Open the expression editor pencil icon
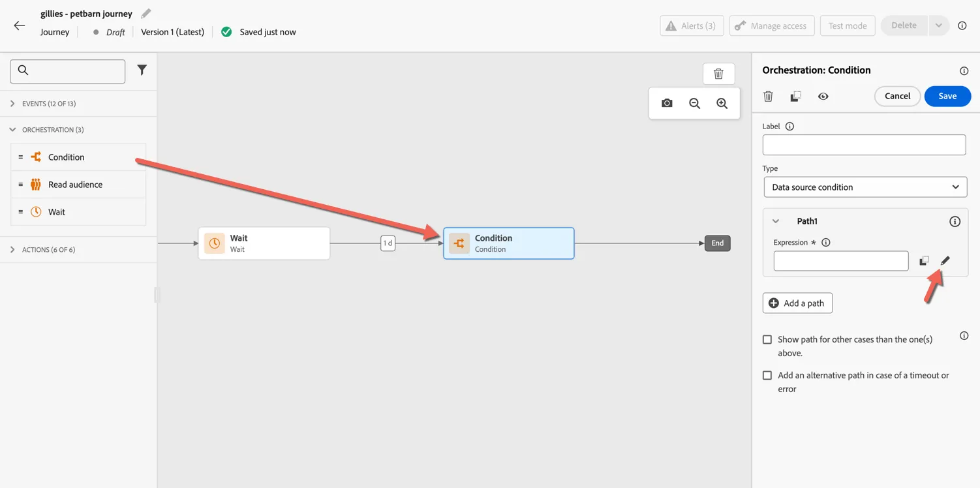Image resolution: width=980 pixels, height=488 pixels. point(945,260)
